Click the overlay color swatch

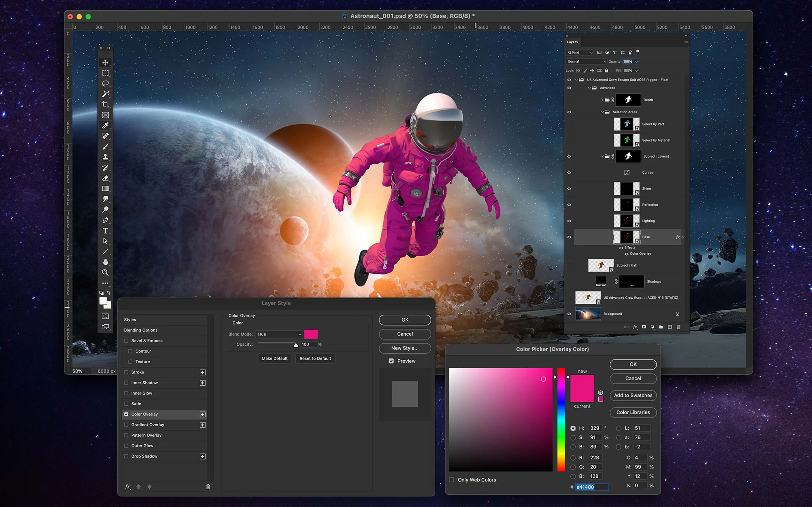point(311,334)
